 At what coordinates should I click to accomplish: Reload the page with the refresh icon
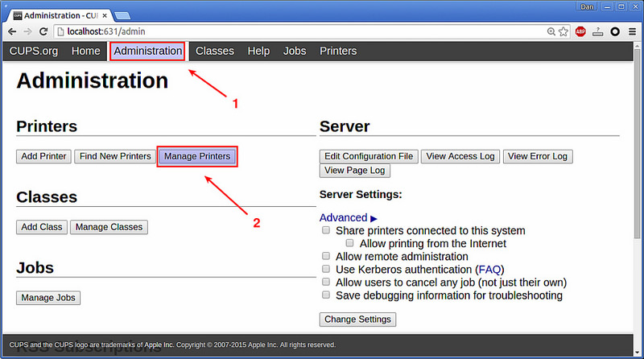tap(46, 31)
